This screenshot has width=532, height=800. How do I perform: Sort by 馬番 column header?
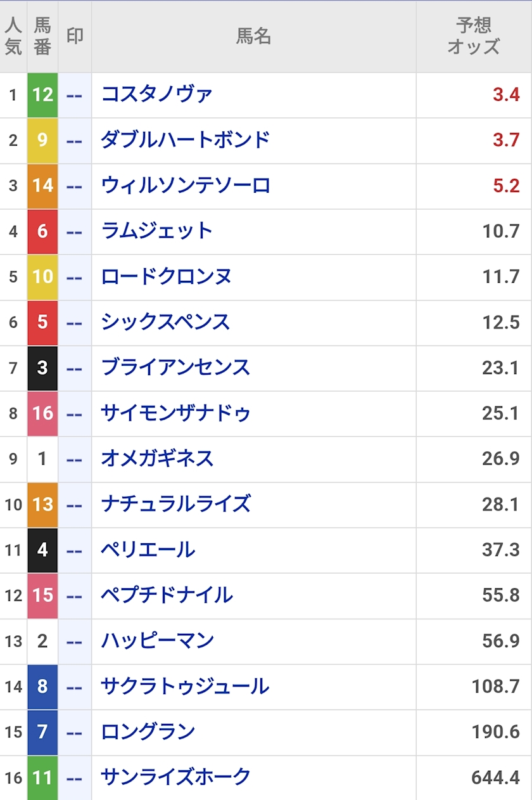coord(42,36)
